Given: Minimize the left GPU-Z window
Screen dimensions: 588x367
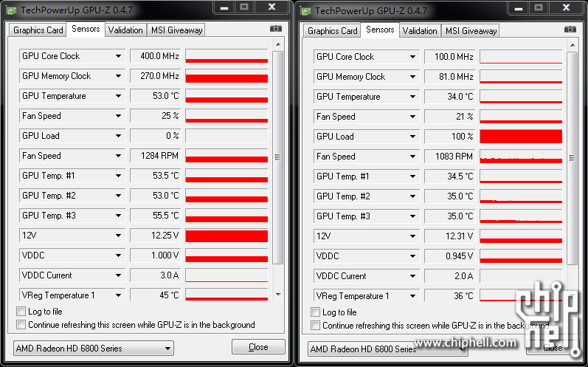Looking at the screenshot, I should click(224, 7).
